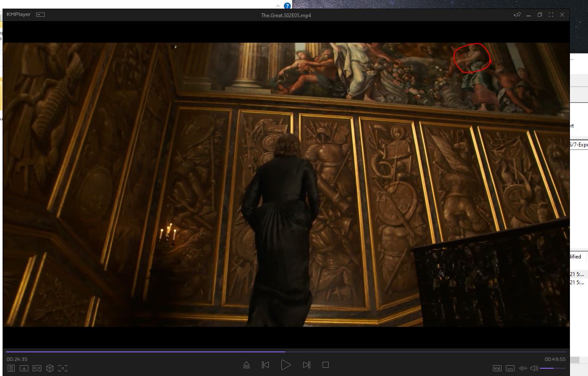Toggle HW hardware acceleration
This screenshot has width=588, height=376.
coord(497,368)
